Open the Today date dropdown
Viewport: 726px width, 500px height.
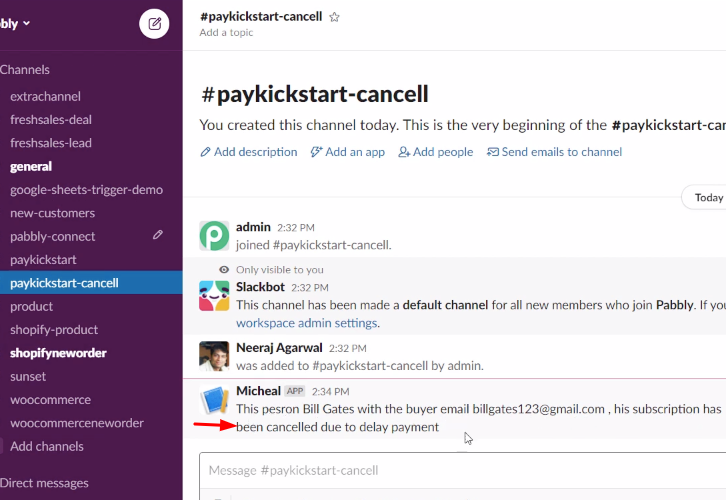tap(705, 198)
